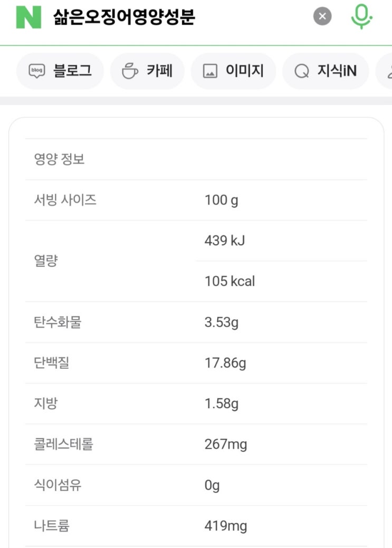
Task: Tap the 단백질 17.86g row
Action: coord(196,363)
